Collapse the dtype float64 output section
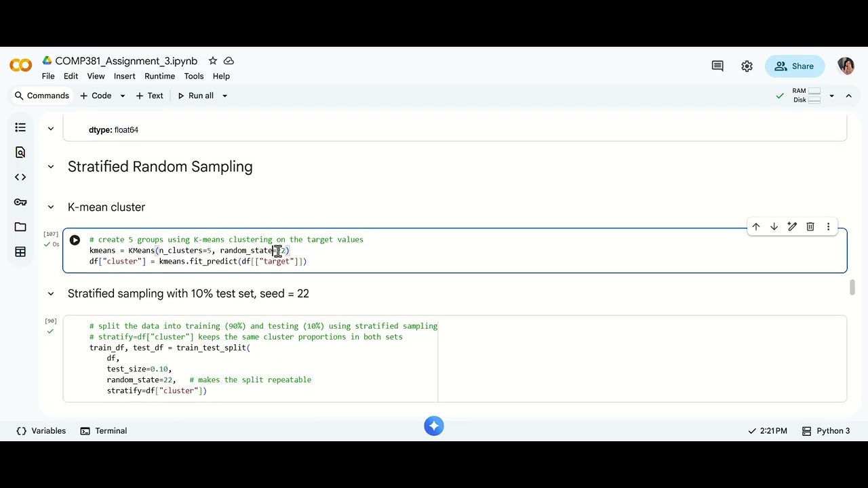868x488 pixels. [x=50, y=128]
